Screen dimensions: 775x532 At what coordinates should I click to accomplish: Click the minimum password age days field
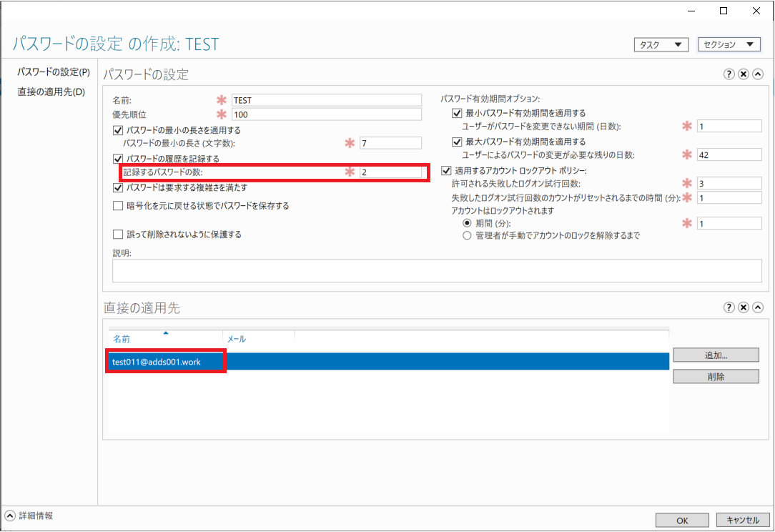729,126
